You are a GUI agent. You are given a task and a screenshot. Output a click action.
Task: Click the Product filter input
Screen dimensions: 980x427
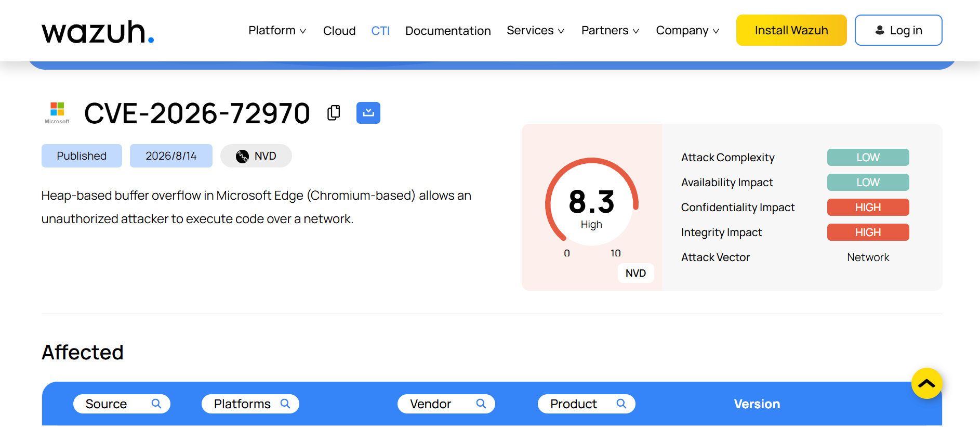coord(586,404)
